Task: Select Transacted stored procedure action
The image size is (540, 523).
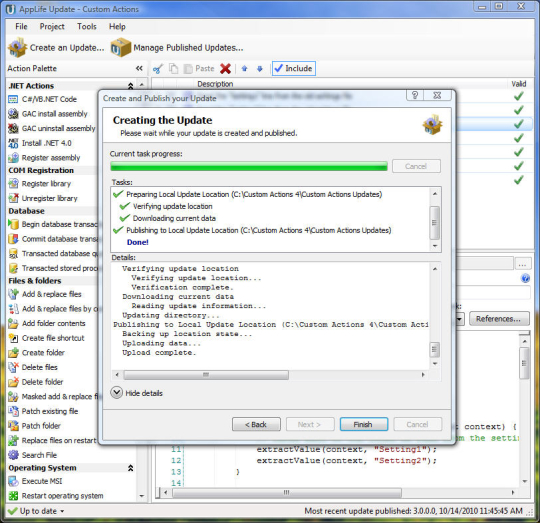Action: (53, 268)
